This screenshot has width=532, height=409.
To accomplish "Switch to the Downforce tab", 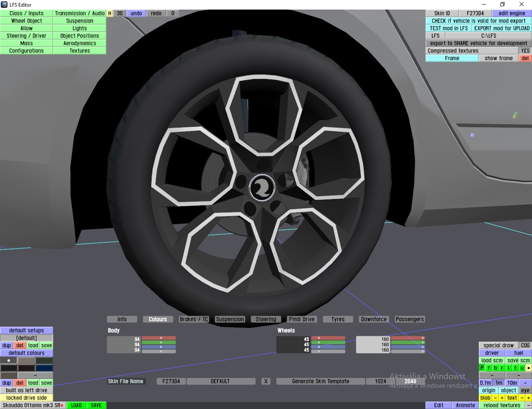I will (x=374, y=319).
